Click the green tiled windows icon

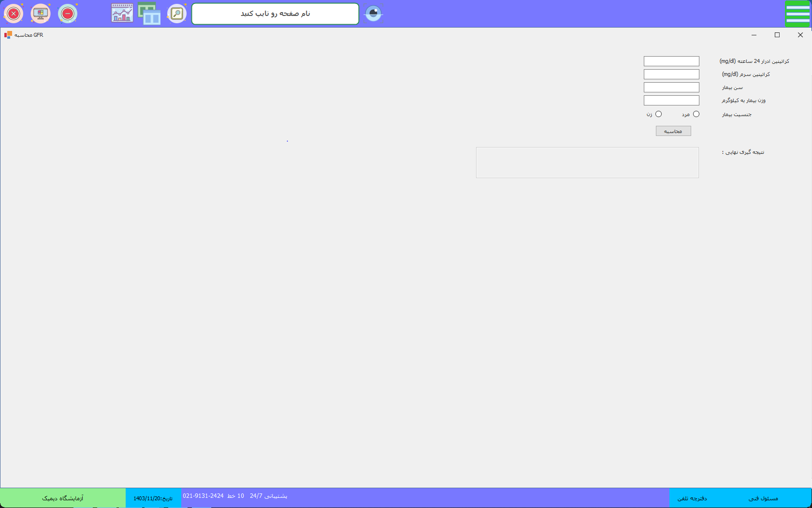(149, 14)
